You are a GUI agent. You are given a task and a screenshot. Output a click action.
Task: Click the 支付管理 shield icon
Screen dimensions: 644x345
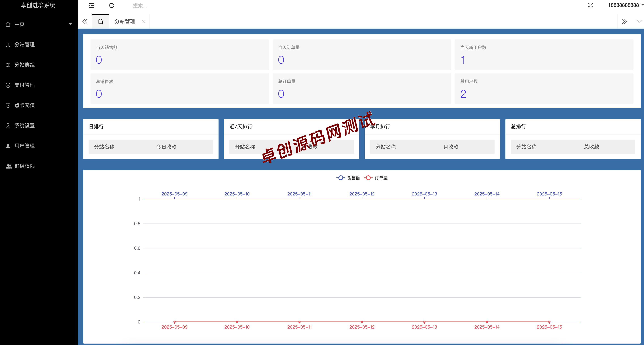tap(8, 85)
